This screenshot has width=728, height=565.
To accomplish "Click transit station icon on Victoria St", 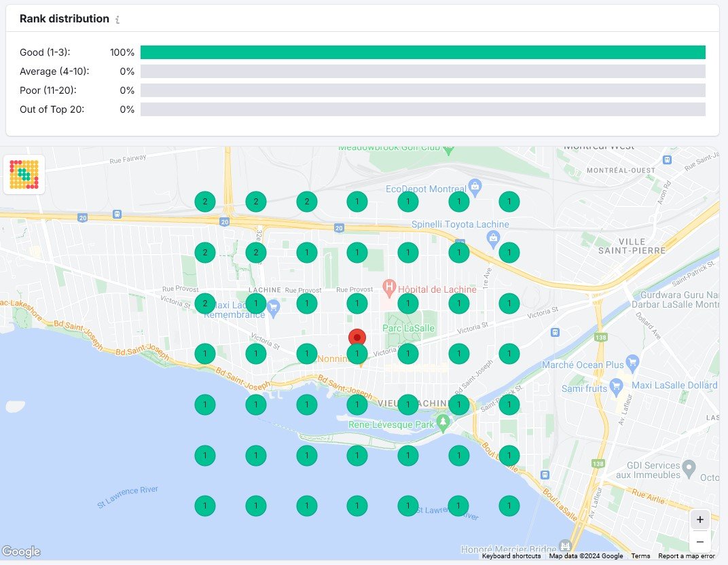I will coord(555,332).
